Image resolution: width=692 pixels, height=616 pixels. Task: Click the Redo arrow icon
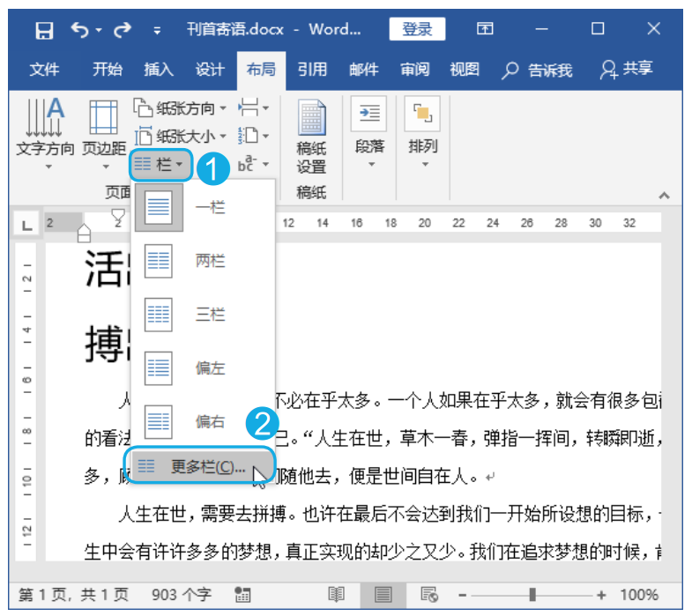[x=123, y=30]
